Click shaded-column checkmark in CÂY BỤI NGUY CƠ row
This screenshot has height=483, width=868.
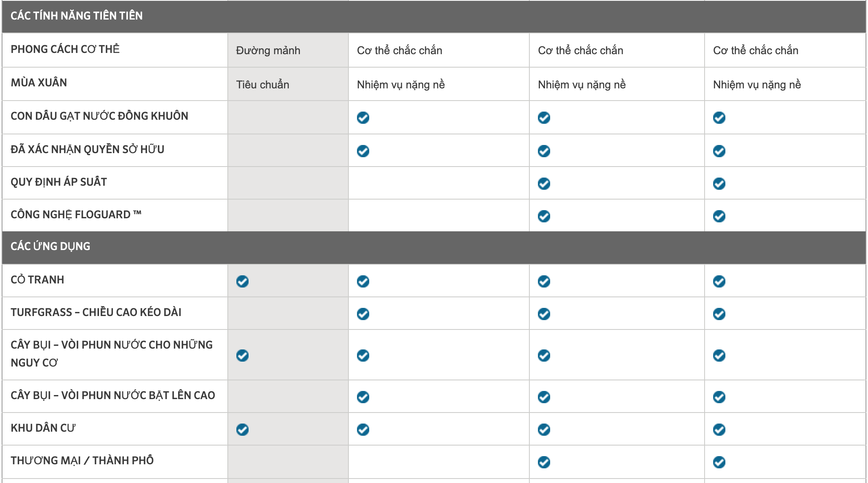coord(242,356)
